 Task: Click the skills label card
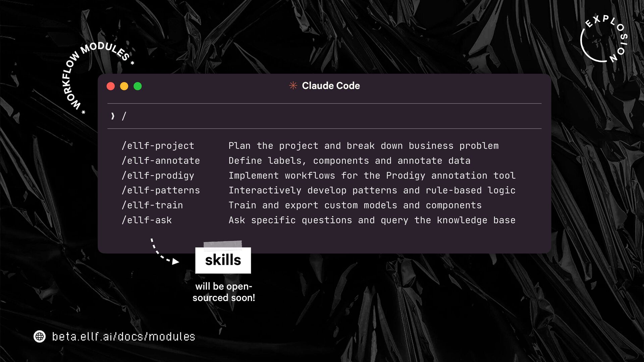pyautogui.click(x=223, y=260)
